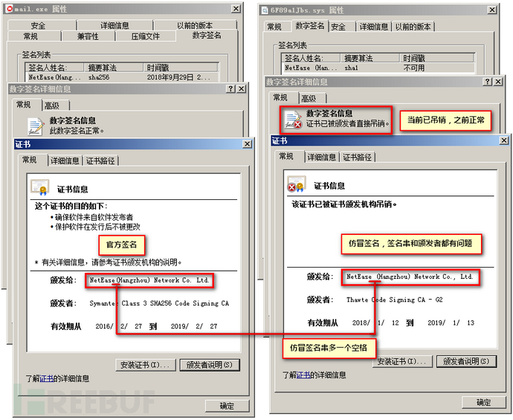This screenshot has width=513, height=420.
Task: Close the 6F89a1Jbs.sys properties window
Action: (492, 10)
